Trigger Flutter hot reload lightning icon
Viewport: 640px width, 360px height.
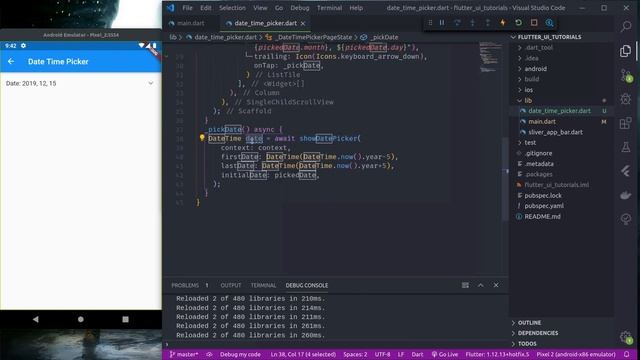503,23
